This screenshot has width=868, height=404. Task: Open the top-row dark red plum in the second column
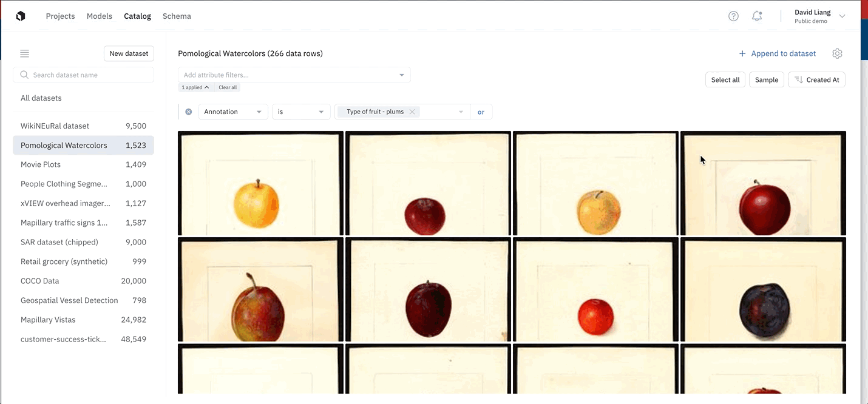pyautogui.click(x=428, y=183)
